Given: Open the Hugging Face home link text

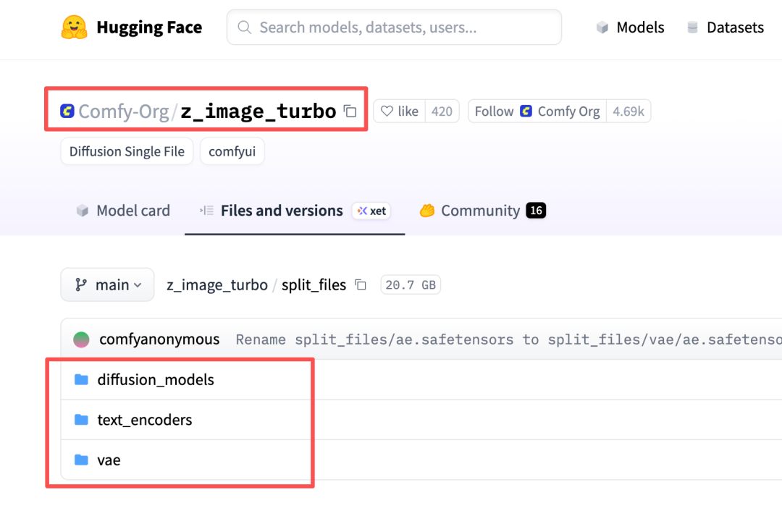Looking at the screenshot, I should click(149, 28).
